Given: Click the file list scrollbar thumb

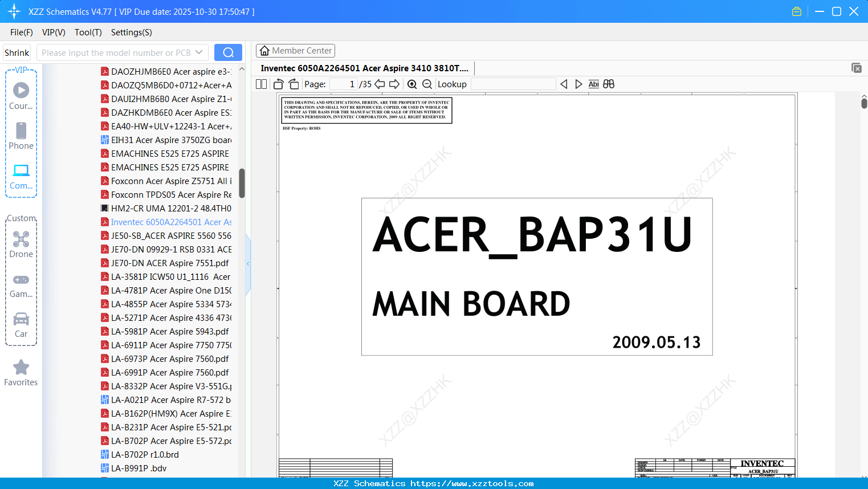Looking at the screenshot, I should (242, 183).
